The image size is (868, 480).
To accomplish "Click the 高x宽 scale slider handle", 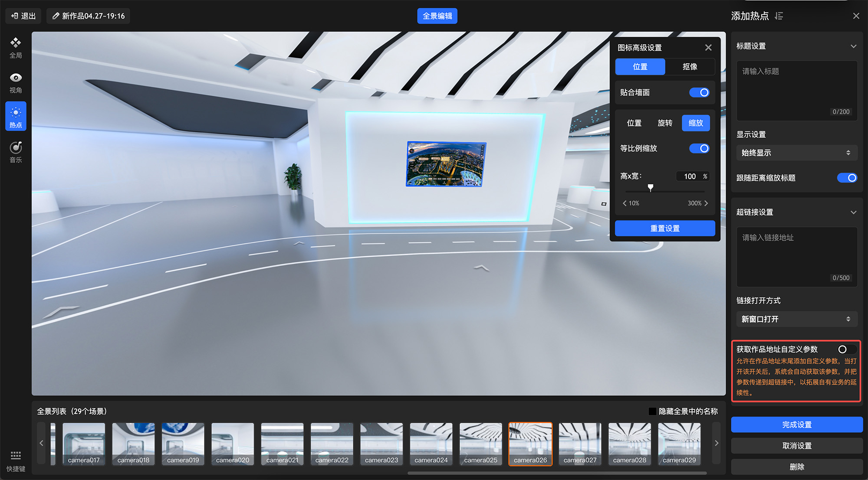I will (650, 187).
